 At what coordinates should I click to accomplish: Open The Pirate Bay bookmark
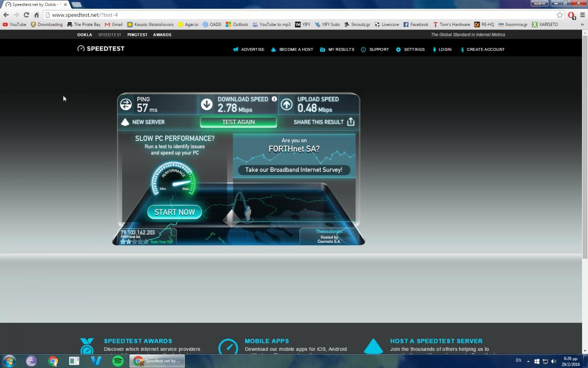click(83, 25)
